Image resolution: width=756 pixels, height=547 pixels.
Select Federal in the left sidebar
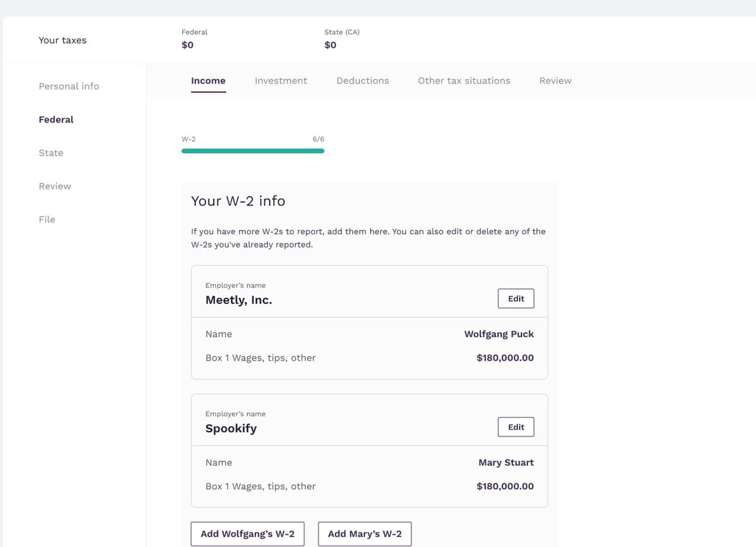point(56,119)
